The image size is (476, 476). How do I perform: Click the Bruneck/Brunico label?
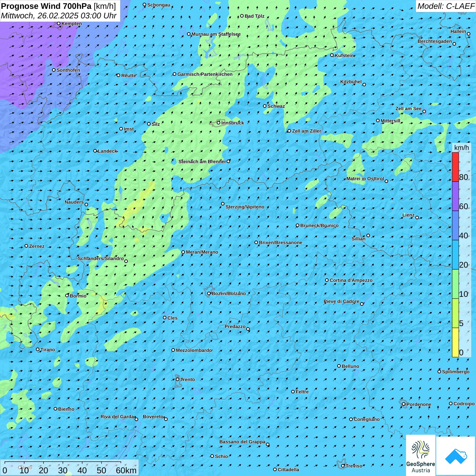click(x=319, y=225)
